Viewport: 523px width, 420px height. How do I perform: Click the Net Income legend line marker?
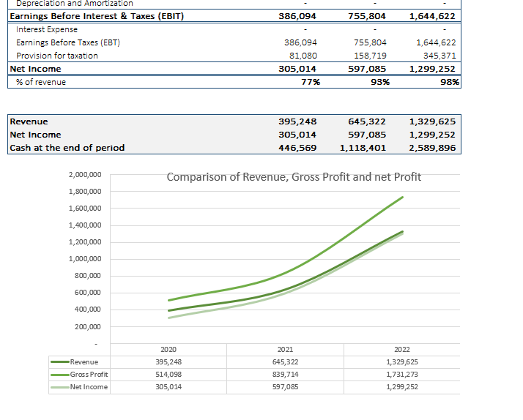pos(60,387)
